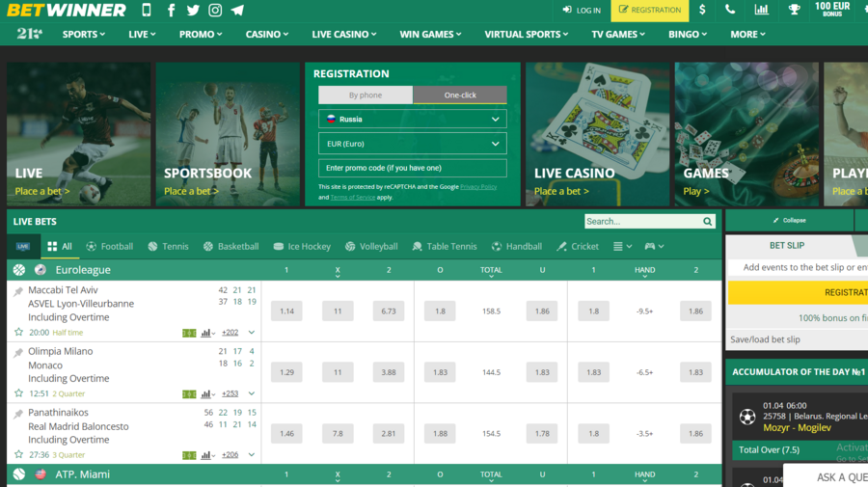Click the LOG IN button
Viewport: 868px width, 487px height.
582,11
